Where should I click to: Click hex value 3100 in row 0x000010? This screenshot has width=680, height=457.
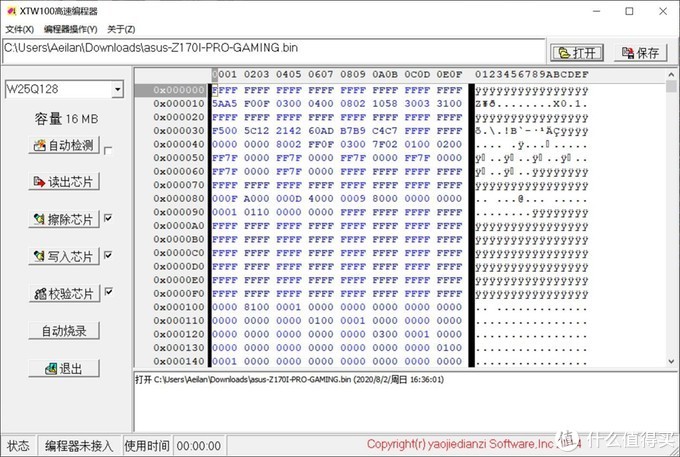pyautogui.click(x=449, y=104)
